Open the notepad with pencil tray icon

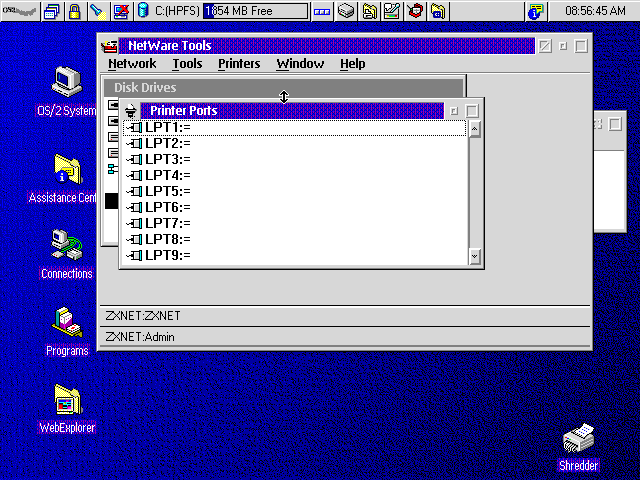coord(391,11)
